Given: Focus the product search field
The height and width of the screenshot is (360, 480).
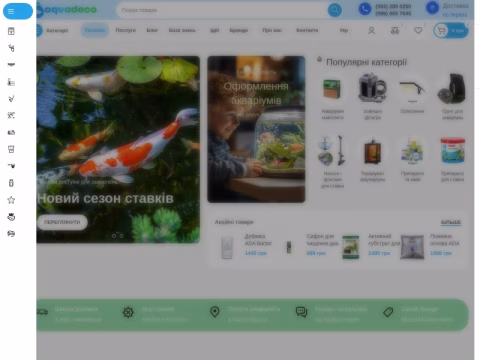Looking at the screenshot, I should (x=222, y=10).
